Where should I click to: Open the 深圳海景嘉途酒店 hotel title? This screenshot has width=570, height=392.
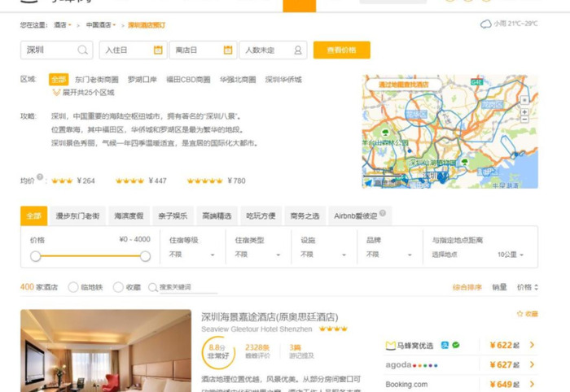270,317
